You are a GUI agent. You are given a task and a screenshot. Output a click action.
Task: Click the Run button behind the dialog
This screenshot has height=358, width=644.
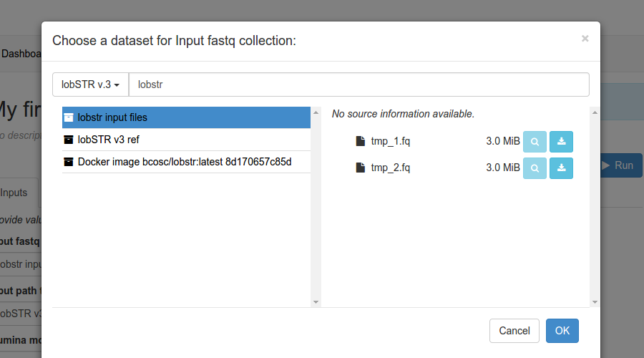621,165
